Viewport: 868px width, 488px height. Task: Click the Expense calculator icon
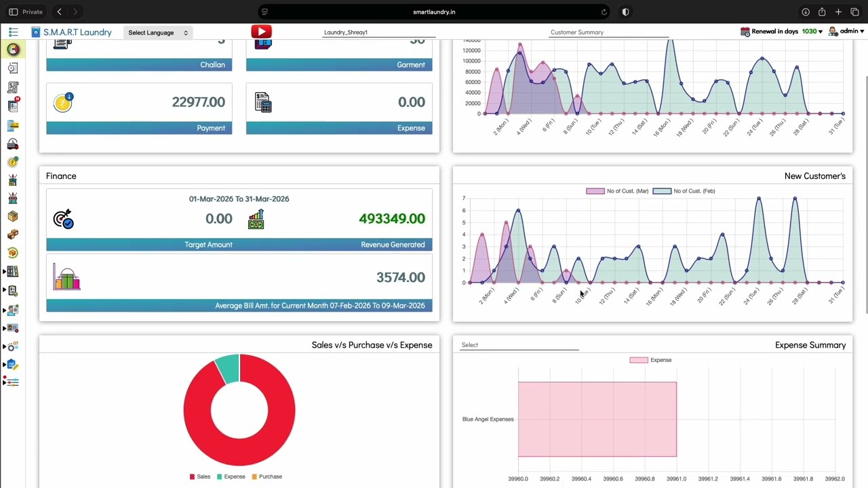click(263, 102)
